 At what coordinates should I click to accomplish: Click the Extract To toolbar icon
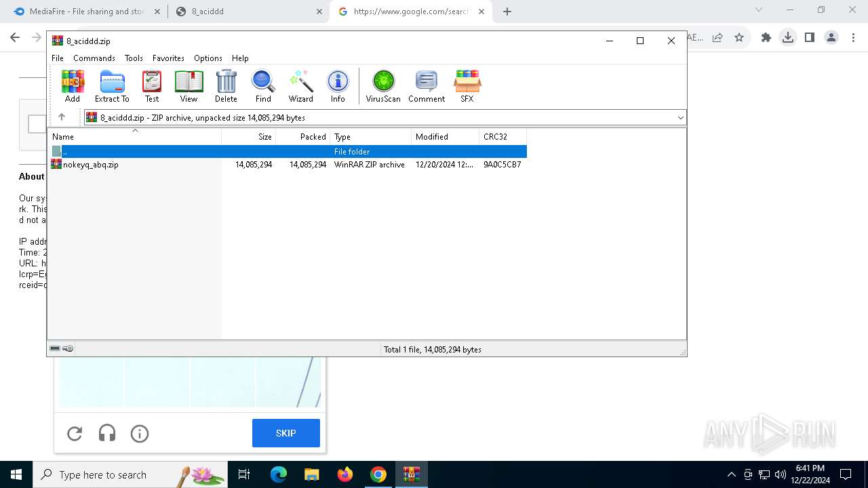[x=112, y=86]
